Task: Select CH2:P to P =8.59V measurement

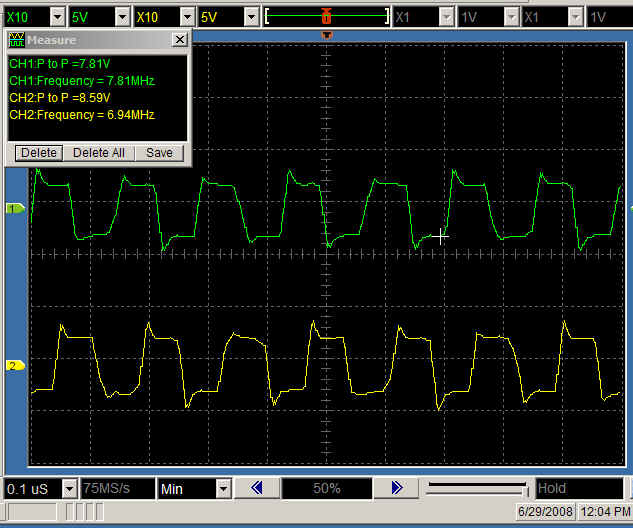Action: 60,98
